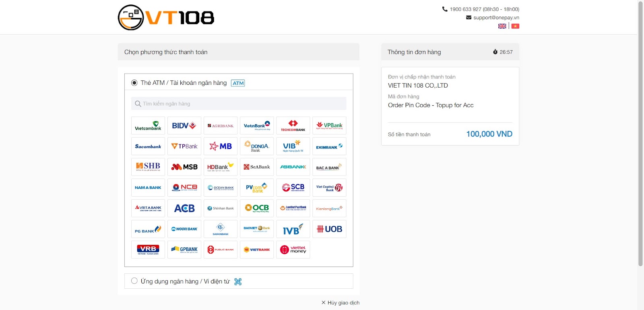Select the VPBank logo
Viewport: 644px width, 310px height.
click(x=329, y=126)
